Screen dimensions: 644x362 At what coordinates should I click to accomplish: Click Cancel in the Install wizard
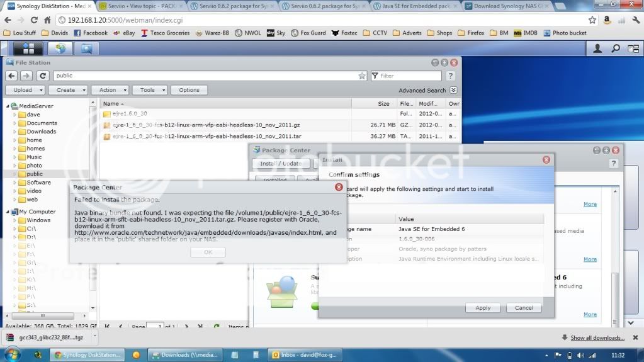[x=524, y=308]
